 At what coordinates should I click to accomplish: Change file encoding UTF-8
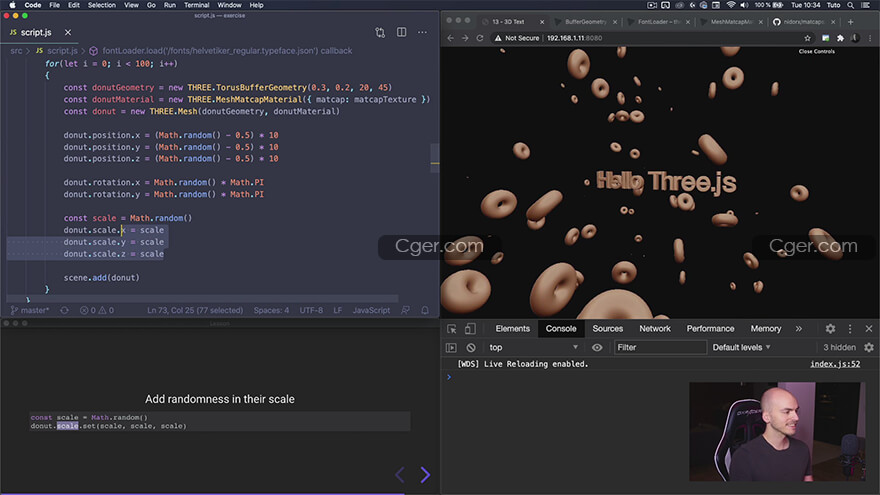point(311,310)
